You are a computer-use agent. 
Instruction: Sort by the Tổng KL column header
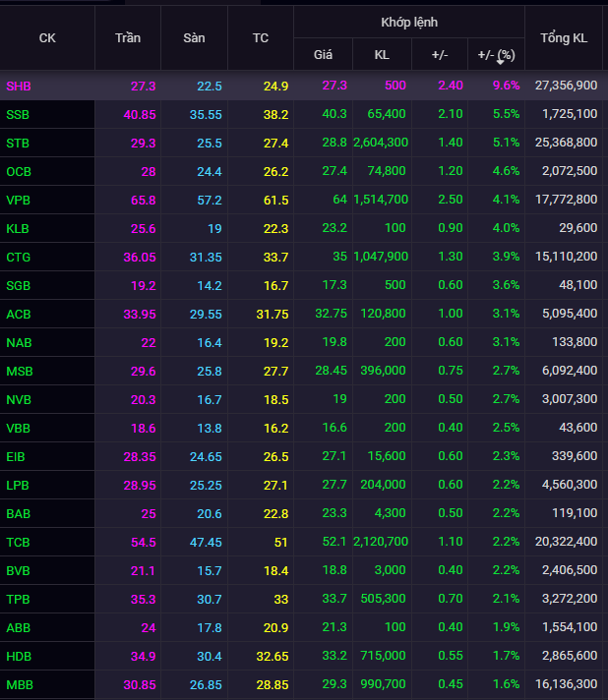tap(564, 38)
